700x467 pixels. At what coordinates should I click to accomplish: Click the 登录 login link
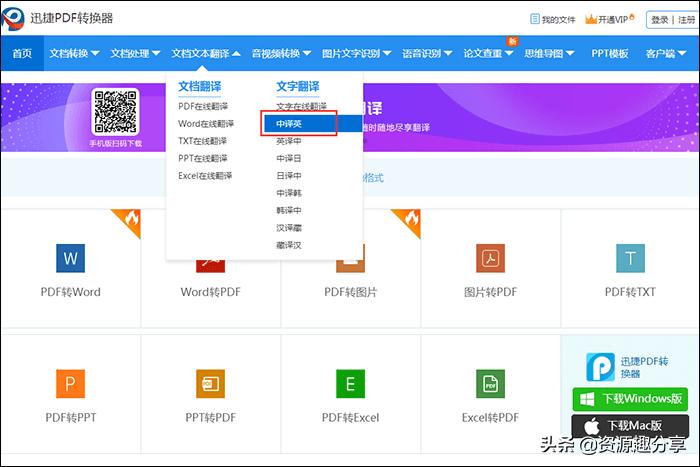point(660,20)
